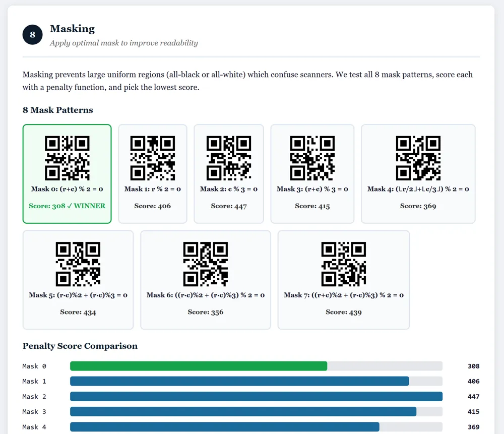
Task: Click the Mask 3 QR code thumbnail
Action: coord(312,158)
